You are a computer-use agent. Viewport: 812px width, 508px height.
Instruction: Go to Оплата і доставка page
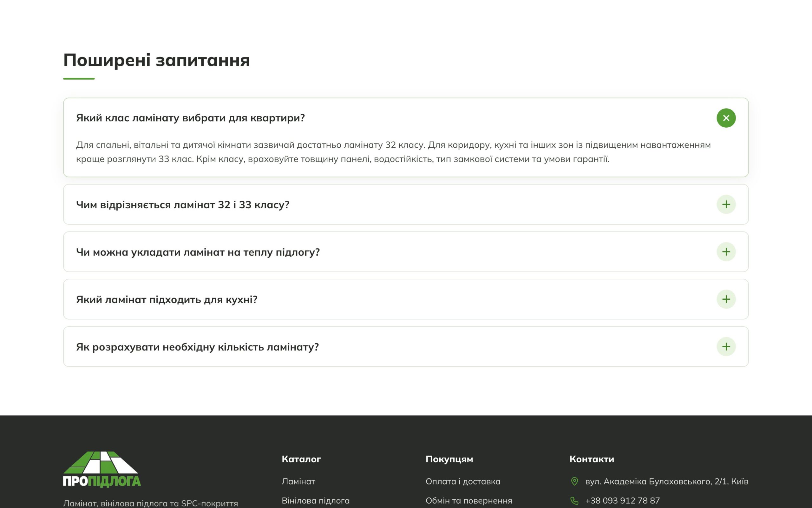pos(463,481)
